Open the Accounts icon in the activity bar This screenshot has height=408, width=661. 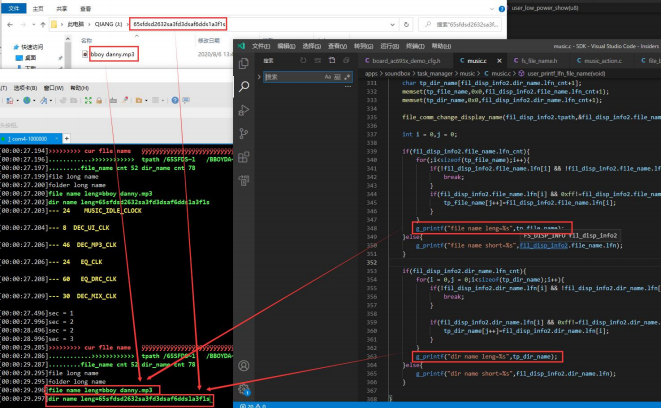pyautogui.click(x=244, y=365)
